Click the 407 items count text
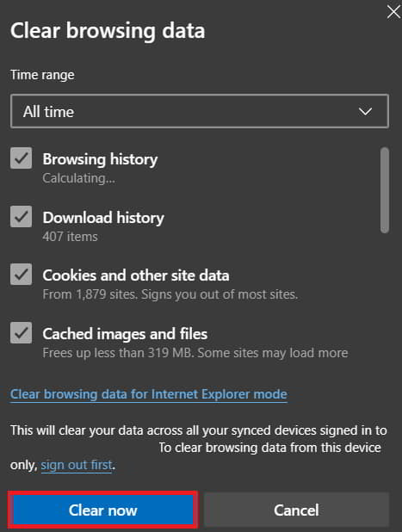Viewport: 402px width, 532px height. [x=71, y=237]
